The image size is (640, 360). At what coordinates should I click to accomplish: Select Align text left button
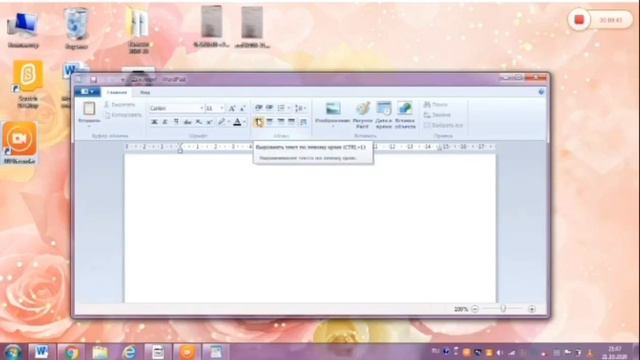click(259, 122)
